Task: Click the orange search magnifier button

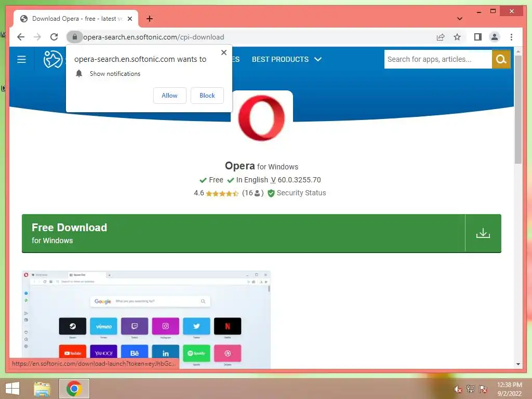Action: 501,59
